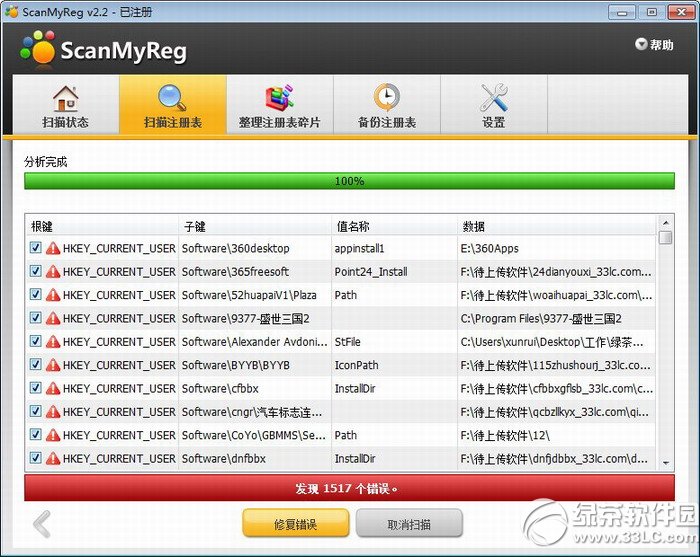This screenshot has height=557, width=700.
Task: Open the 扫描状态 home tab
Action: coord(66,105)
